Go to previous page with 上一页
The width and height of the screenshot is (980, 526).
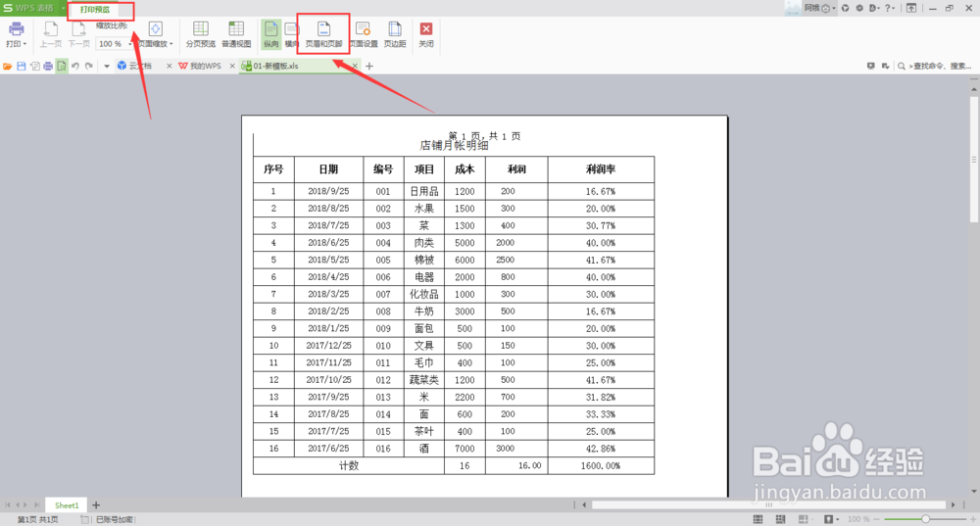[x=51, y=33]
